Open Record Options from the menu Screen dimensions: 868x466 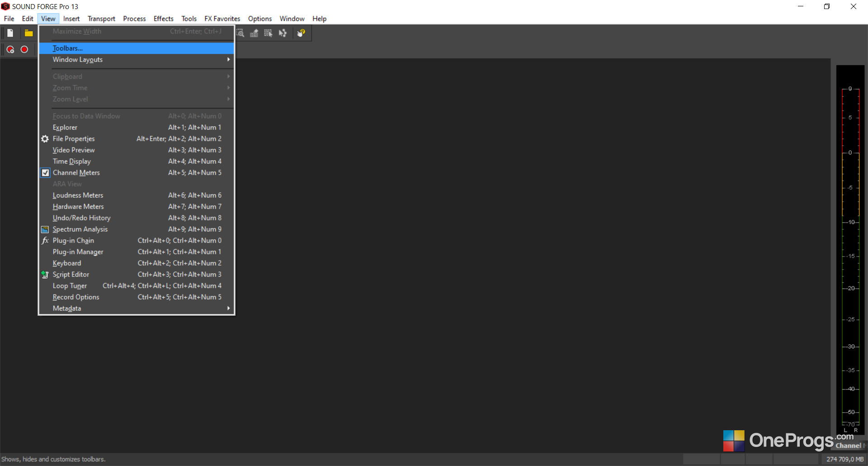[x=137, y=297]
